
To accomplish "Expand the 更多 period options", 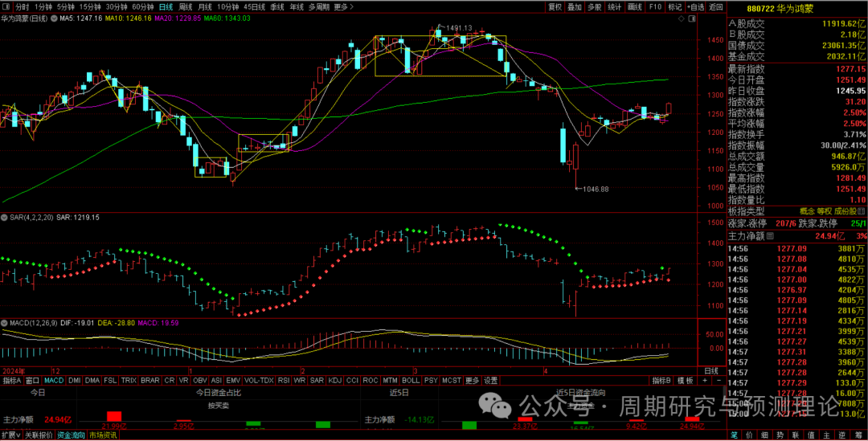I will (x=343, y=6).
